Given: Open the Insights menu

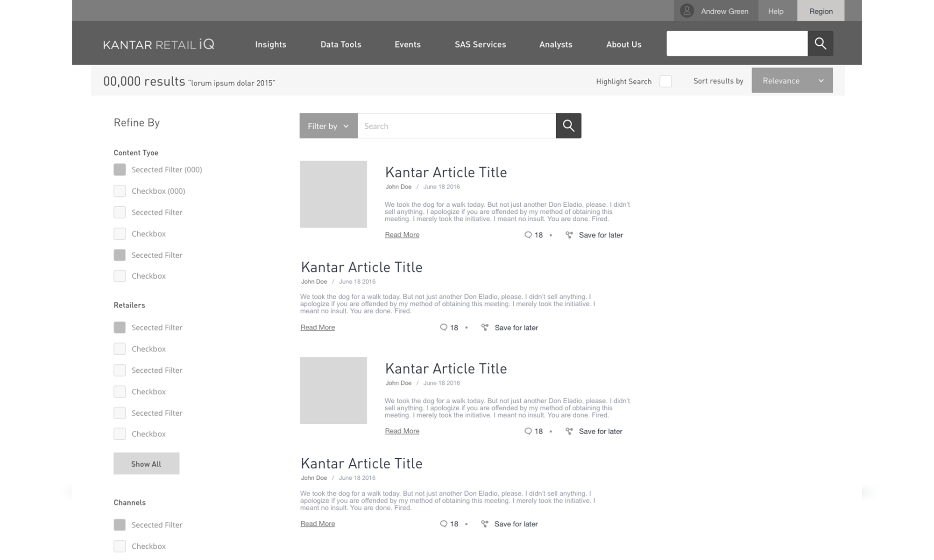Looking at the screenshot, I should tap(270, 44).
